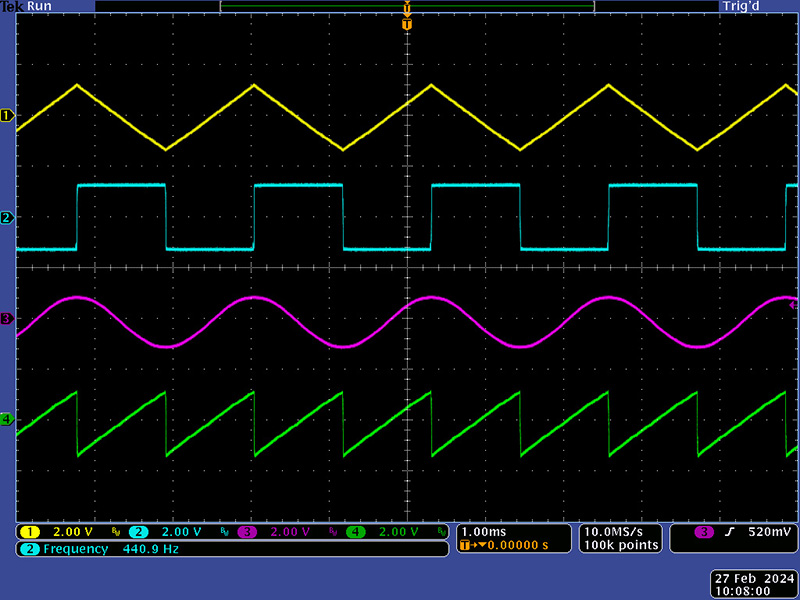Select the magenta channel 3 badge
The width and height of the screenshot is (800, 600).
coord(246,532)
